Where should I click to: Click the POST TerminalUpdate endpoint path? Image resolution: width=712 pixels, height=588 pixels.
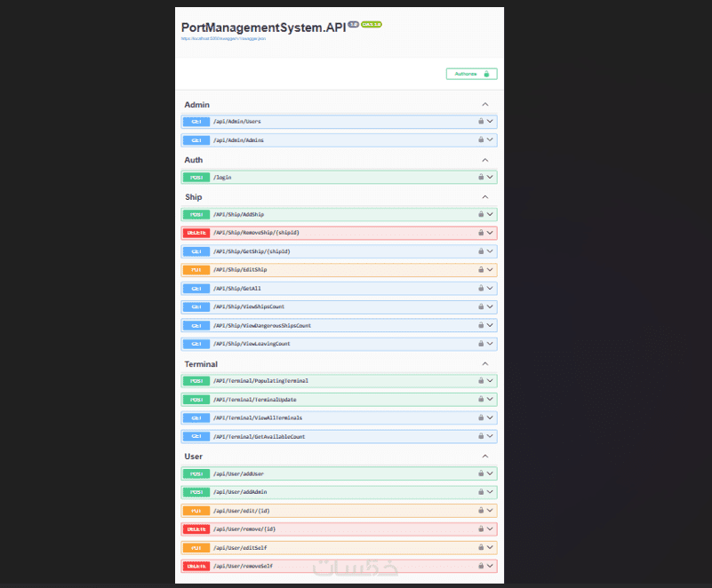coord(260,400)
